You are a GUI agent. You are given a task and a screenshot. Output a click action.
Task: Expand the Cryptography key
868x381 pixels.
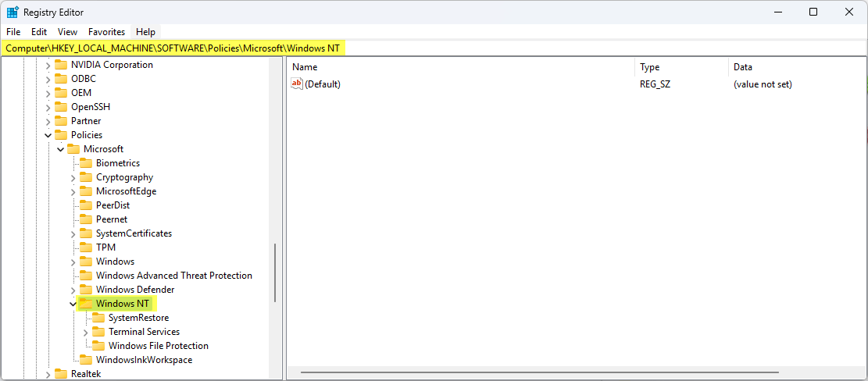point(73,177)
